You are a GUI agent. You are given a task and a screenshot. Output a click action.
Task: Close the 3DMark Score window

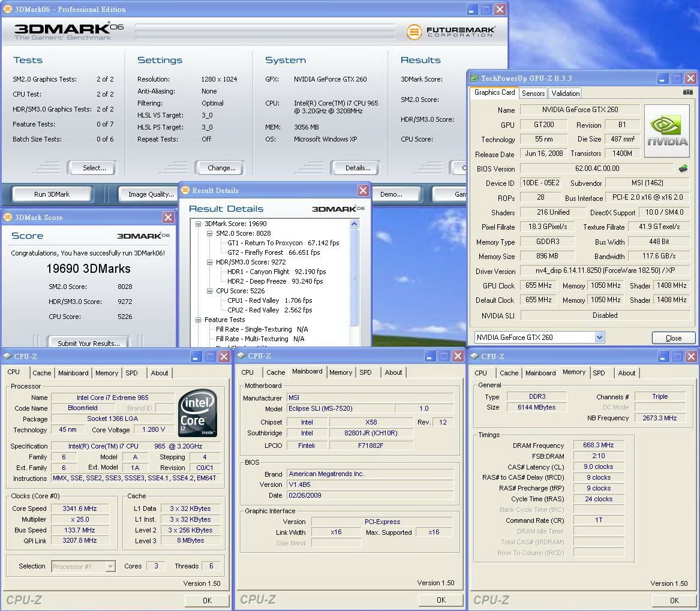[x=169, y=217]
